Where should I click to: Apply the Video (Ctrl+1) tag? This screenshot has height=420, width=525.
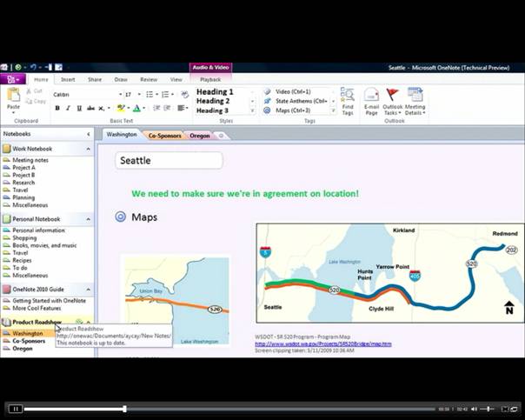point(293,91)
